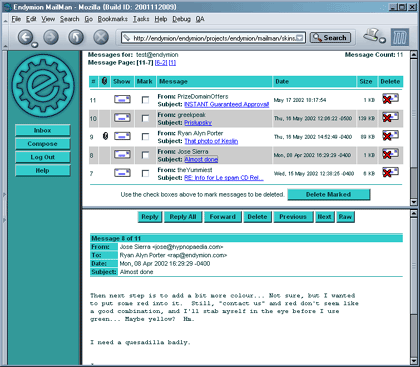Open the View menu
420x367 pixels.
tap(48, 19)
